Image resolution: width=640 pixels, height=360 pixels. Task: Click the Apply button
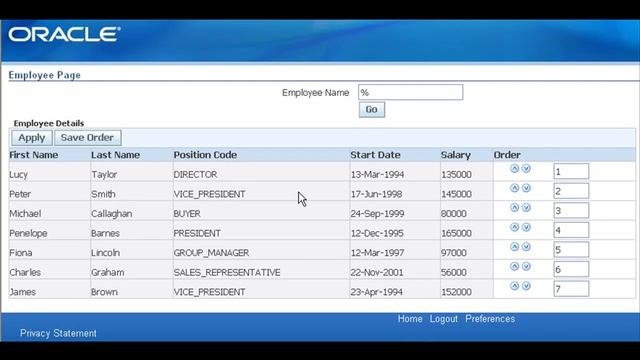point(32,138)
